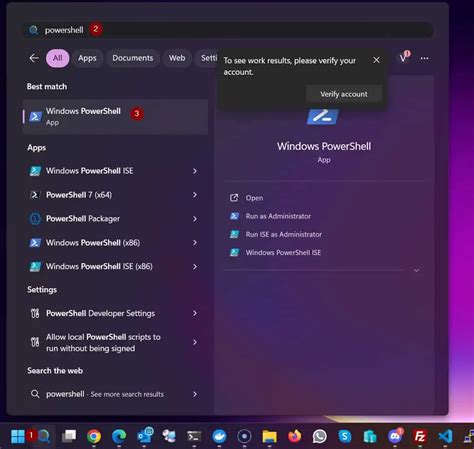Click the icon left of taskbar Docker whale
This screenshot has height=449, width=474.
pos(194,436)
